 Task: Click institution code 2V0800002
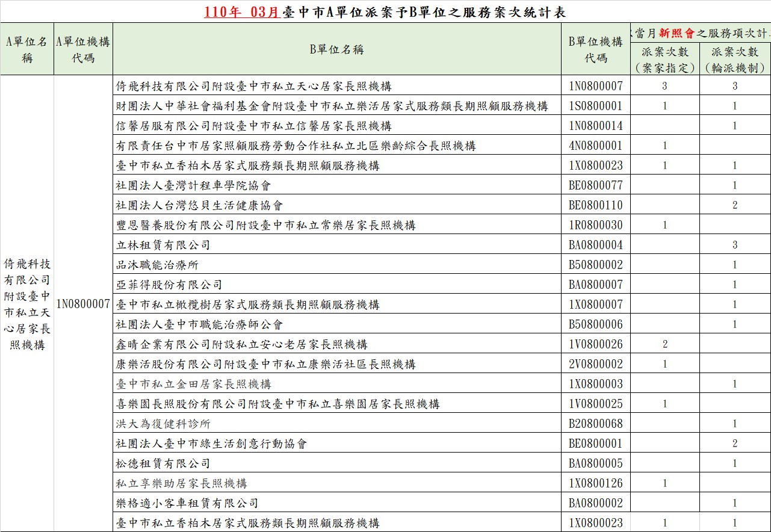(596, 364)
